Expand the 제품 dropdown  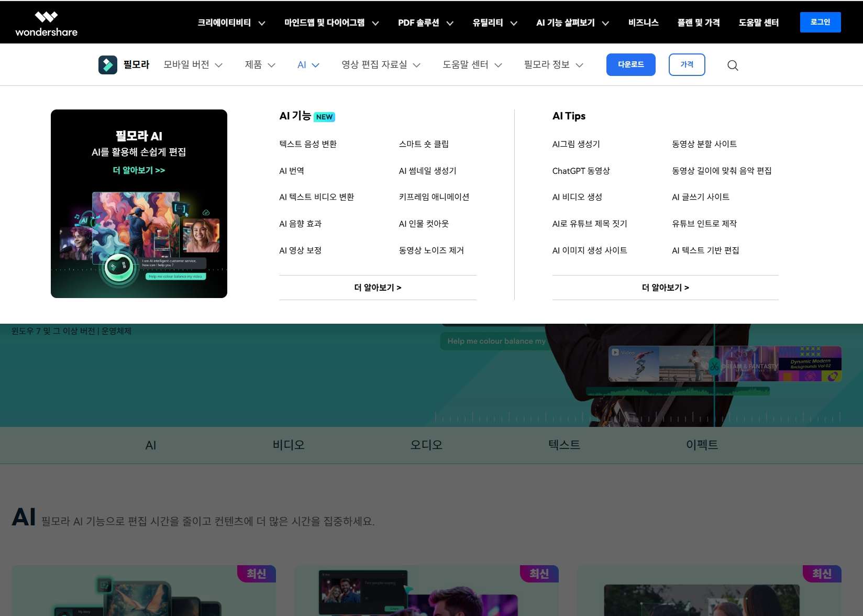coord(260,65)
